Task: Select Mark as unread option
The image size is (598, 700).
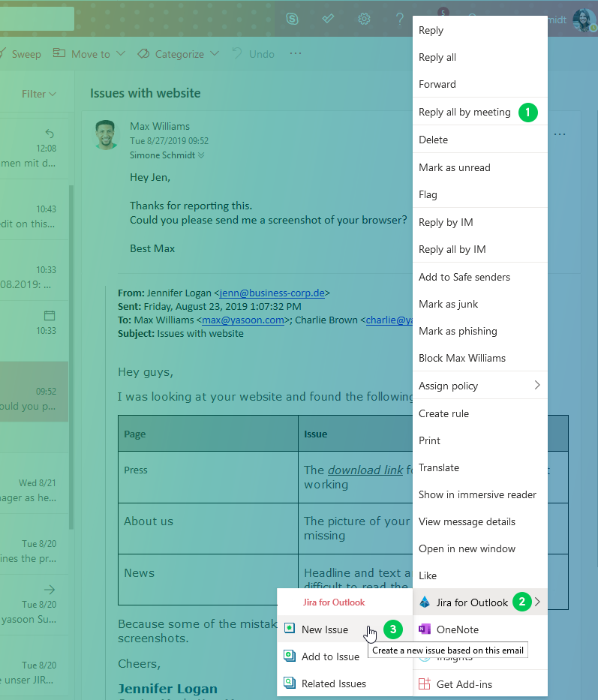Action: (x=454, y=167)
